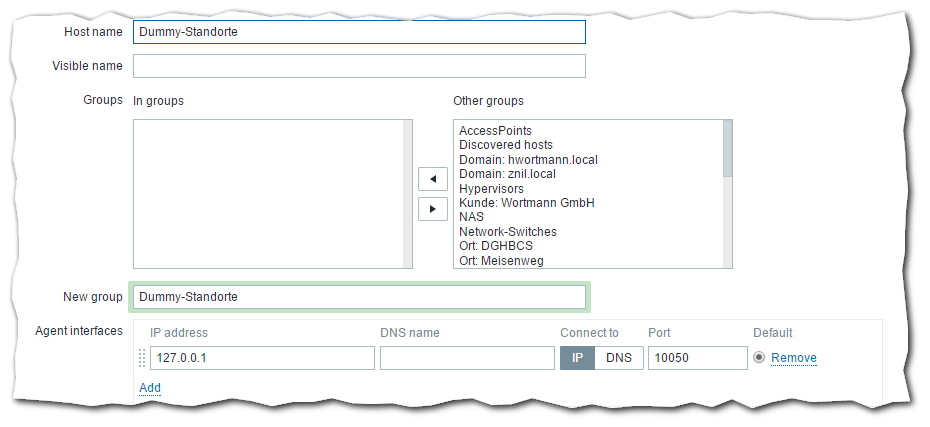Click the New group text field
Screen dimensions: 930x427
coord(359,297)
